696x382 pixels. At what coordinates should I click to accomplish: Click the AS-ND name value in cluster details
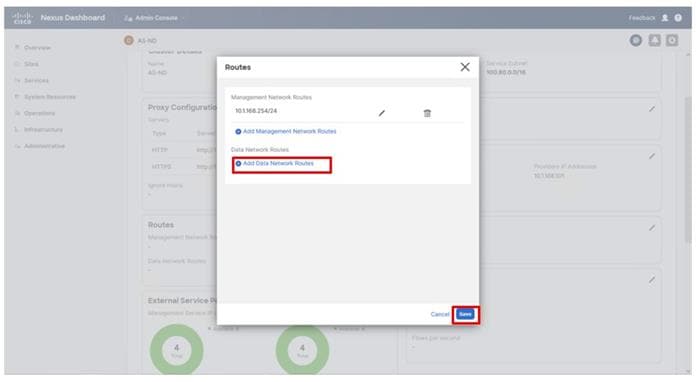[157, 73]
